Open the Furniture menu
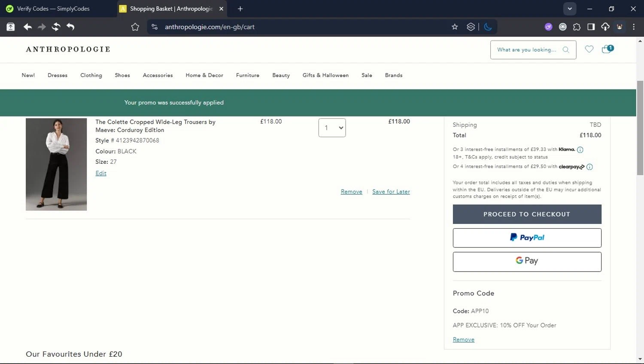The width and height of the screenshot is (644, 364). pyautogui.click(x=248, y=75)
